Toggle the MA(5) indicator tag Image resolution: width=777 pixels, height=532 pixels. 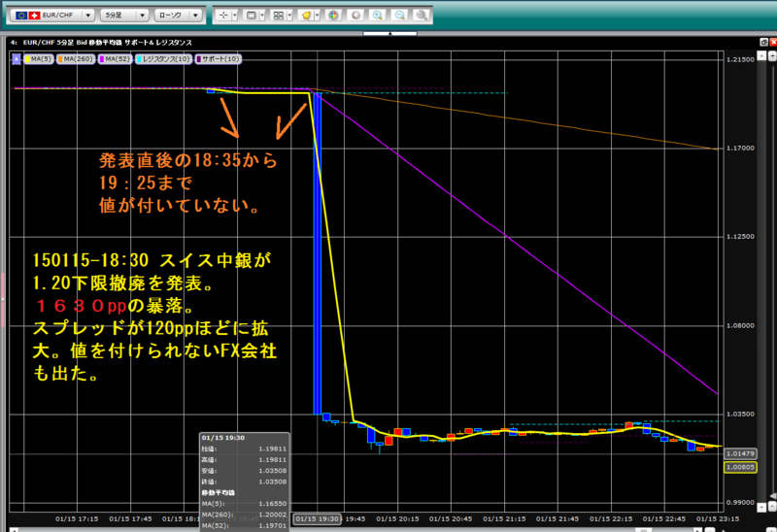click(38, 59)
